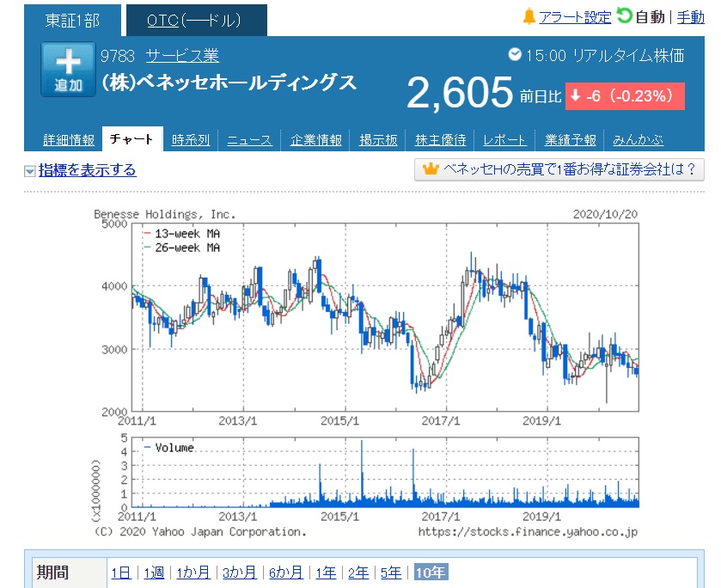Click the stock code 9783
Image resolution: width=721 pixels, height=588 pixels.
[117, 56]
